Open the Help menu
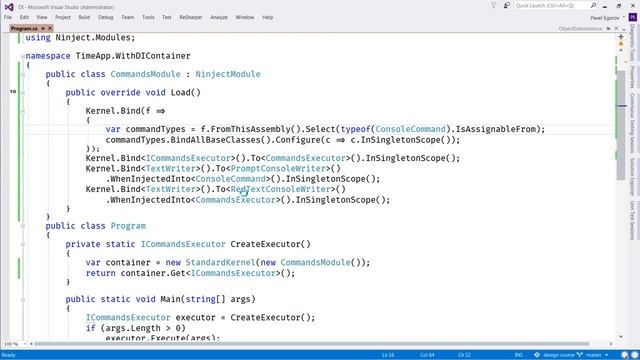Image resolution: width=640 pixels, height=360 pixels. pos(267,18)
